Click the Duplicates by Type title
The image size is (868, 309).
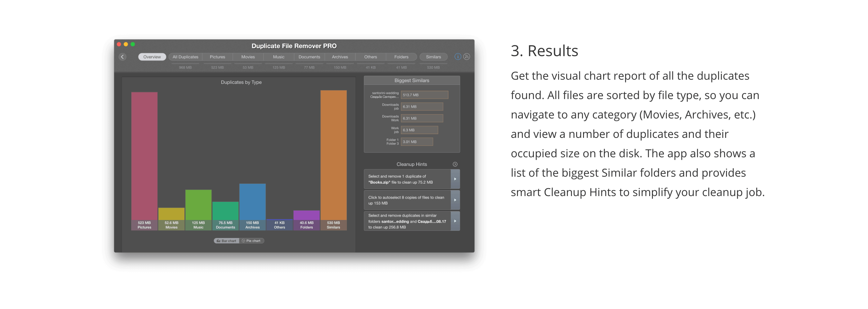coord(241,82)
